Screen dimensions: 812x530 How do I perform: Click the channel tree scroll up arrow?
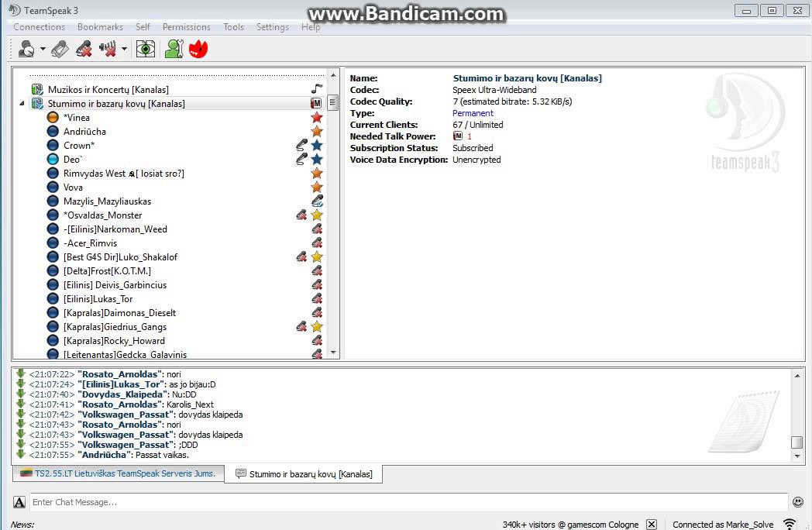[x=333, y=75]
